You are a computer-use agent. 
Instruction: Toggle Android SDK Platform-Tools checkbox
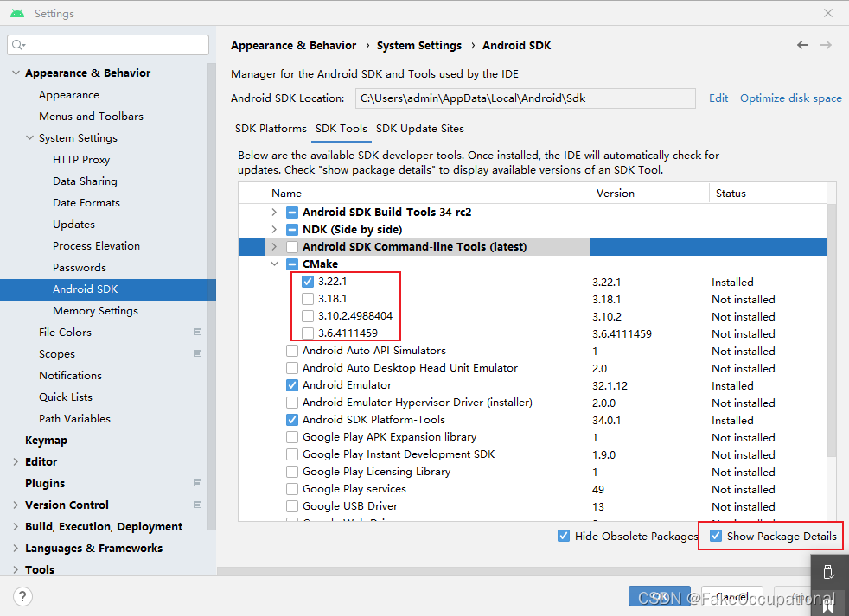(x=292, y=420)
